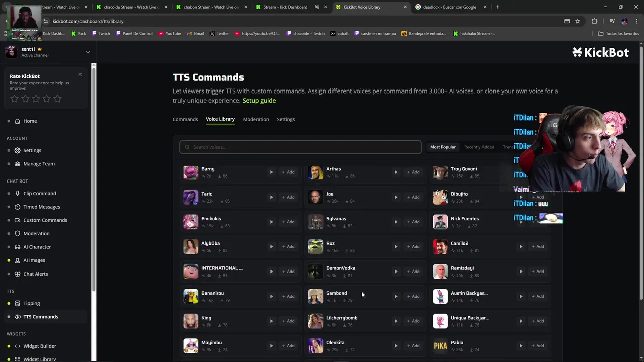Screen dimensions: 644x362
Task: Open the Todos los favoritos folder
Action: click(x=618, y=34)
